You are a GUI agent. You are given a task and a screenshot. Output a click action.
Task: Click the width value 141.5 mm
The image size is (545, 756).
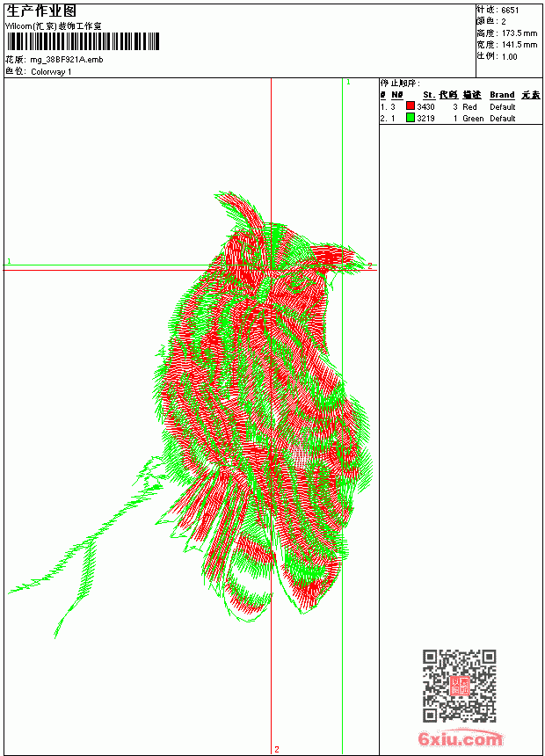(520, 45)
